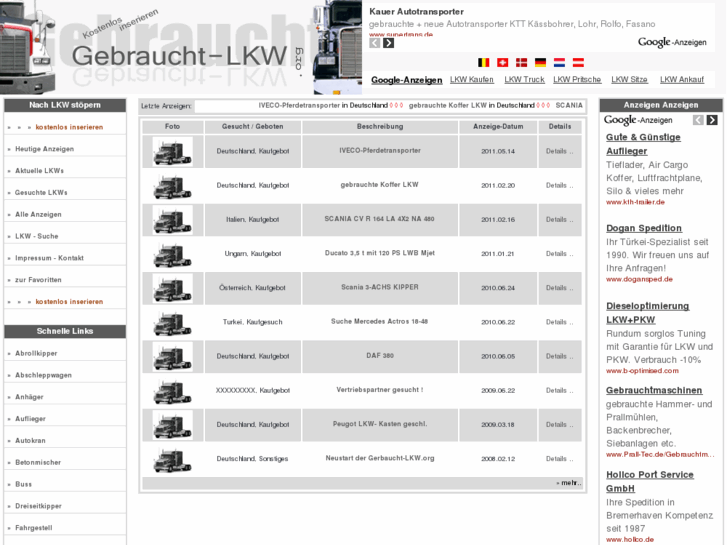Screen dimensions: 727x545
Task: Open Alle Anzeigen in the sidebar
Action: 38,214
